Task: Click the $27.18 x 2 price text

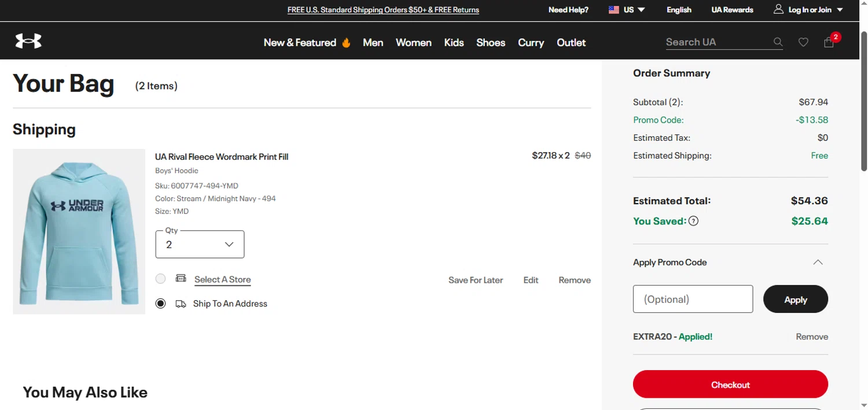Action: tap(551, 155)
